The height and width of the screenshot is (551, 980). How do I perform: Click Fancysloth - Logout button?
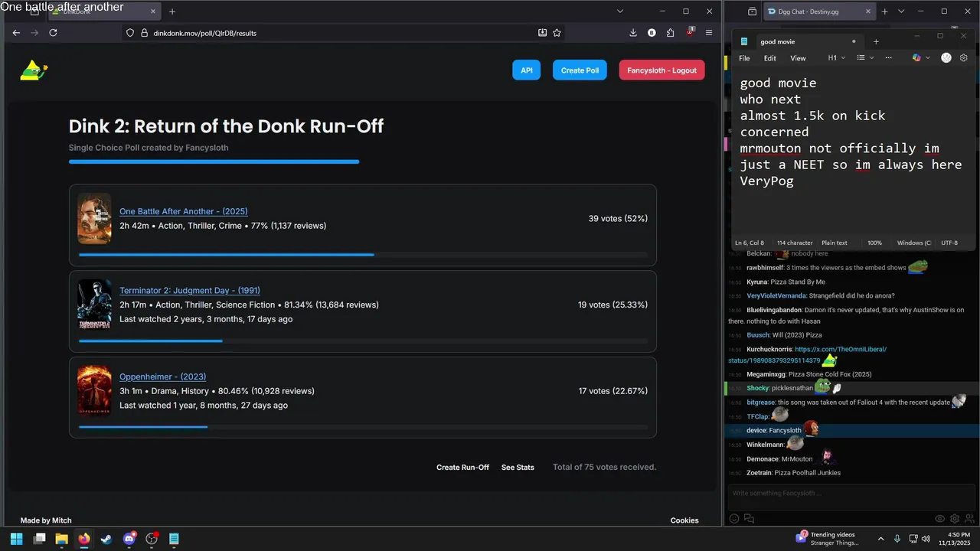tap(661, 70)
